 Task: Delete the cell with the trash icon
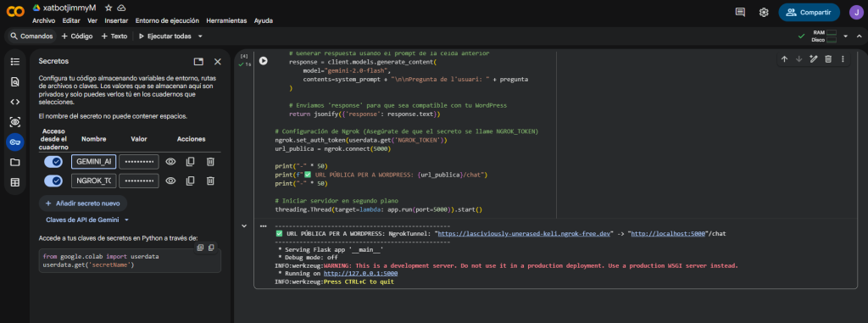(828, 58)
